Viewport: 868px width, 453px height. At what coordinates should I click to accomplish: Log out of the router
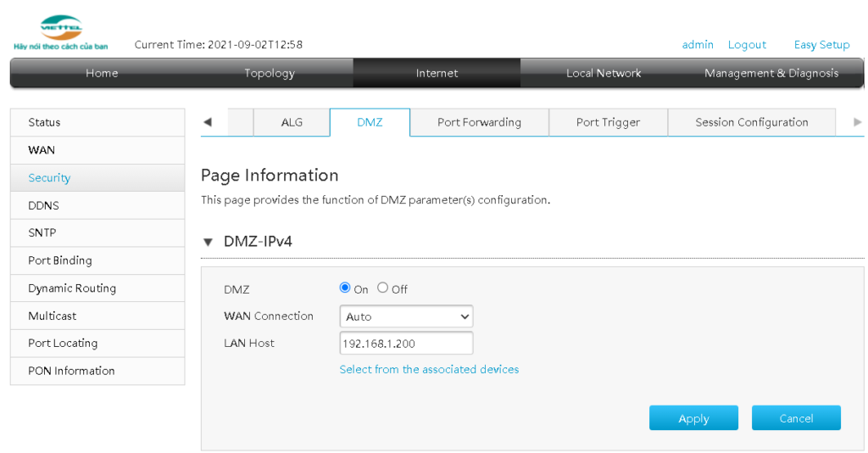(747, 45)
